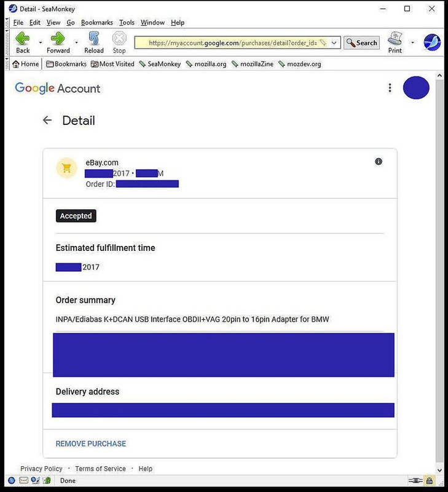The height and width of the screenshot is (492, 448).
Task: Open Browser from the status bar globe icon
Action: pyautogui.click(x=12, y=480)
